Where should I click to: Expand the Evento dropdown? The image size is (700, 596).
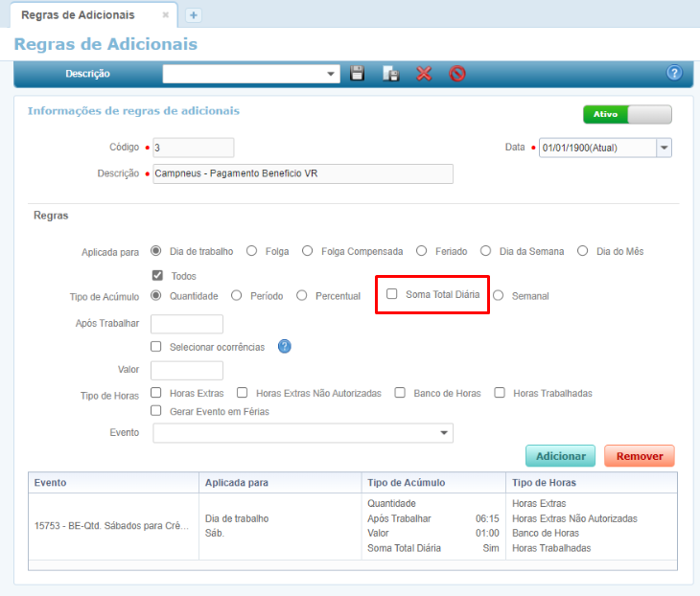pyautogui.click(x=444, y=433)
